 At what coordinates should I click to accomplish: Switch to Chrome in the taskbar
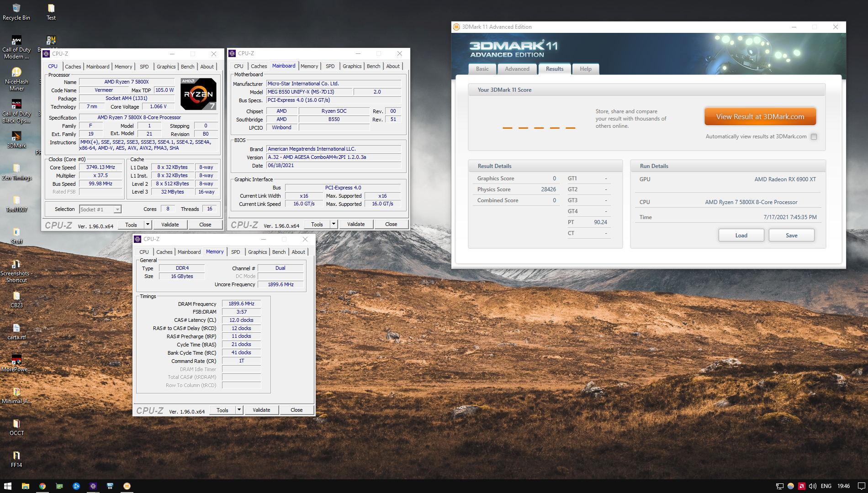42,486
